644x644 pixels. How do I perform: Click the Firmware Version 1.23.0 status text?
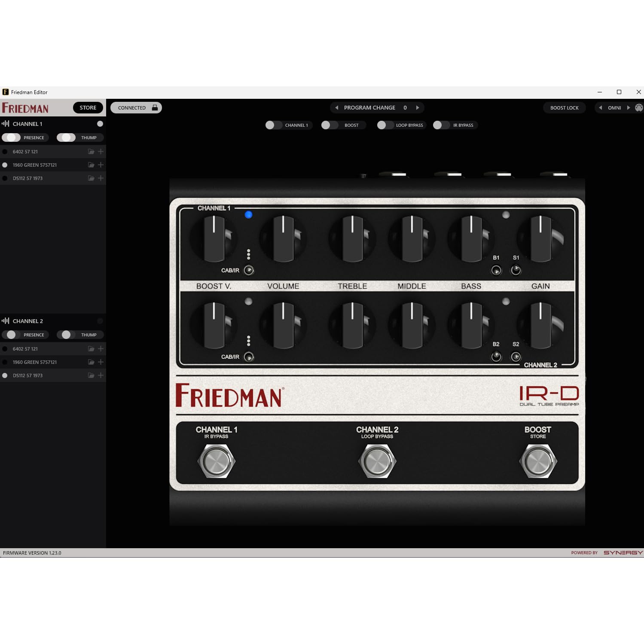pos(32,553)
